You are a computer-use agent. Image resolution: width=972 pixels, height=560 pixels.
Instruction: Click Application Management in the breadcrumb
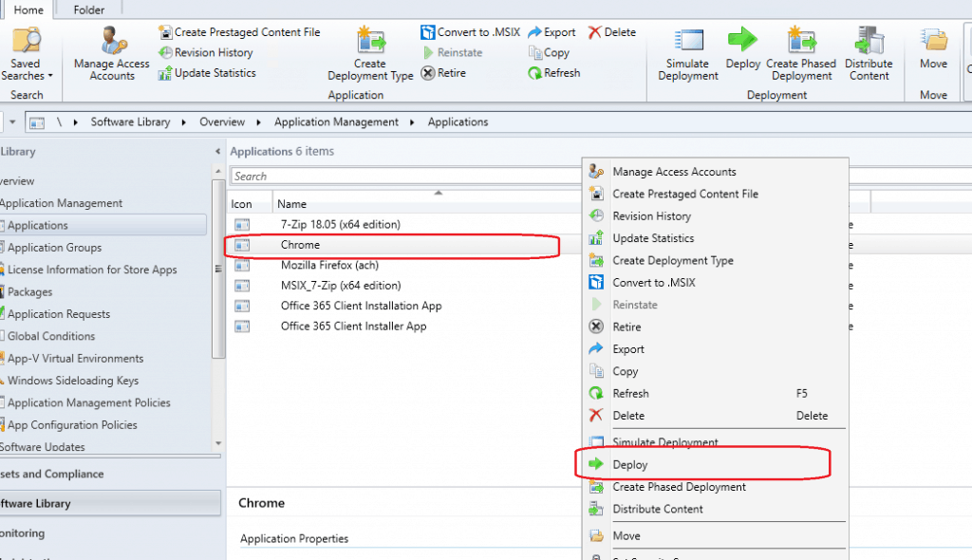coord(337,122)
